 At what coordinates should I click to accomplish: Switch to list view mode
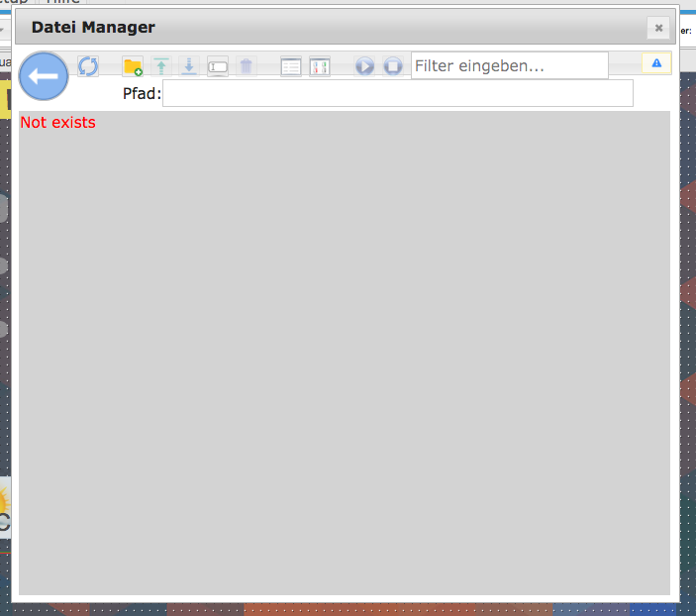(x=291, y=66)
